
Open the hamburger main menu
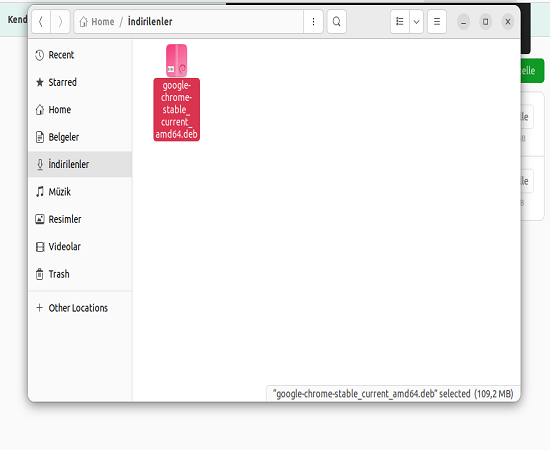point(437,22)
